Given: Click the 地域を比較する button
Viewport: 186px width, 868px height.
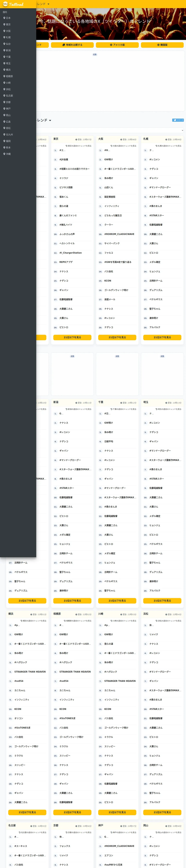Looking at the screenshot, I should coord(72,45).
